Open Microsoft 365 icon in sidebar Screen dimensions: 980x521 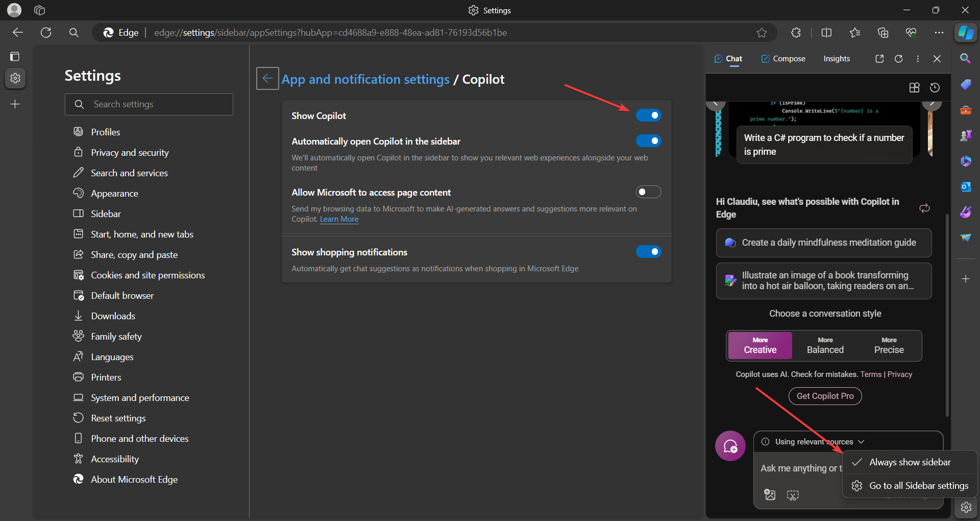click(x=965, y=161)
